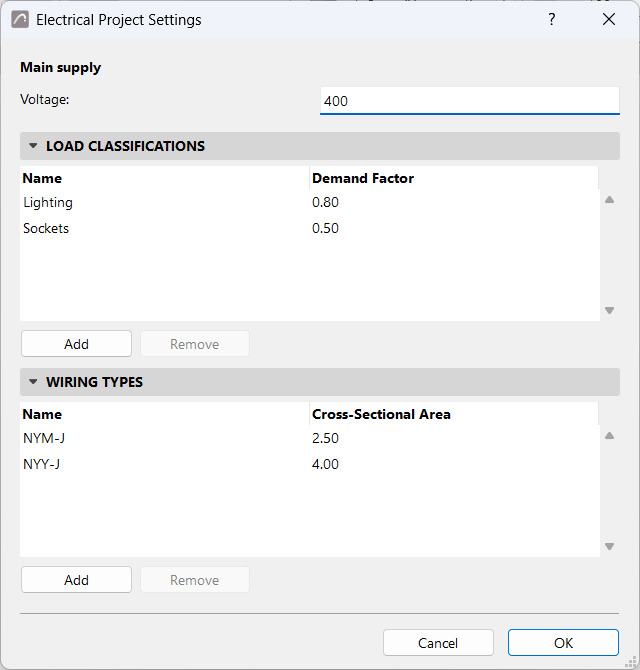Add a new wiring type
Viewport: 640px width, 670px height.
point(76,580)
